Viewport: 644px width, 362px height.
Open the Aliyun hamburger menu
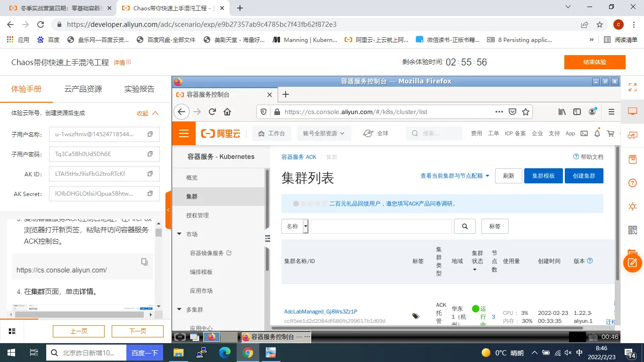tap(184, 133)
